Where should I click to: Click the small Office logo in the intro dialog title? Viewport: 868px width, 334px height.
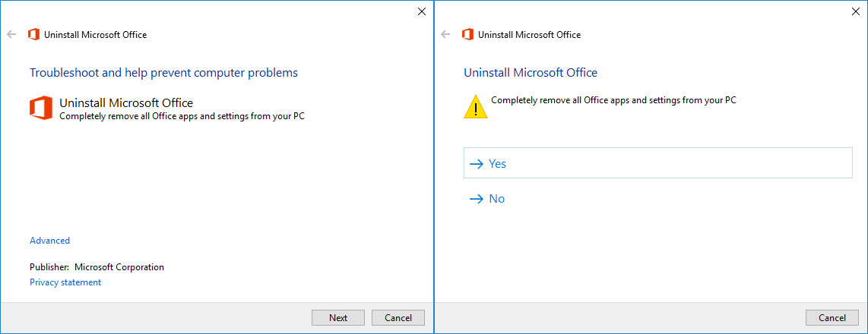tap(33, 34)
